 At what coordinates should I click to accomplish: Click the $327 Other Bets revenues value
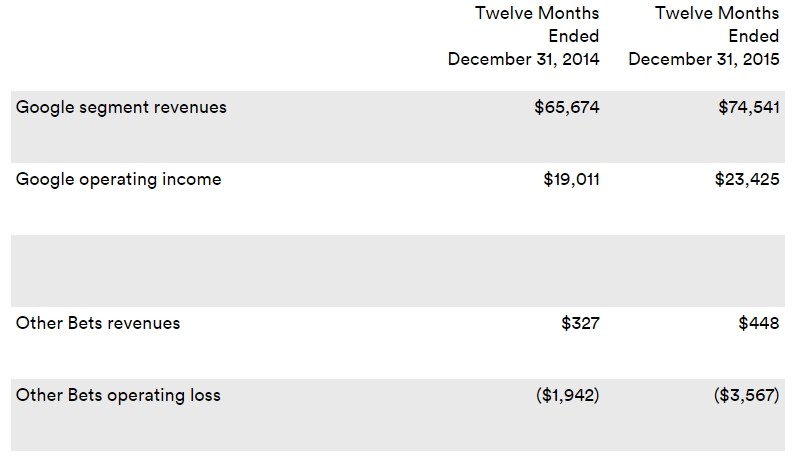580,323
